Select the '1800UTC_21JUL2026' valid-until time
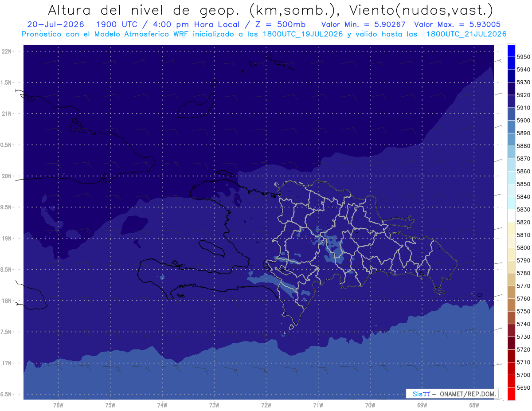The width and height of the screenshot is (532, 411). tap(466, 34)
